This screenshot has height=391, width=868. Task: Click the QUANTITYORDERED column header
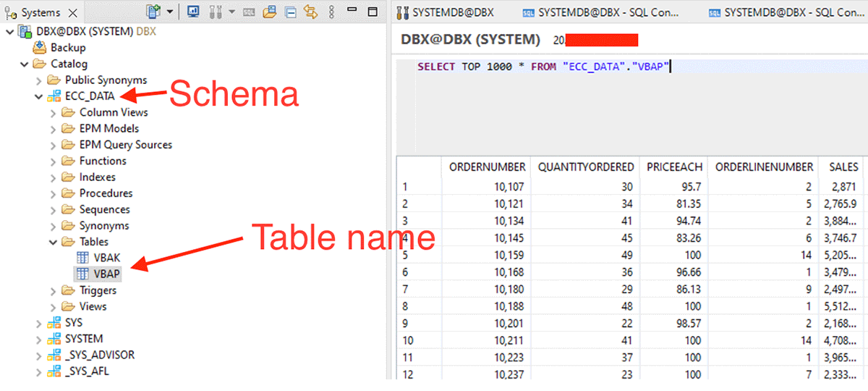pos(585,167)
